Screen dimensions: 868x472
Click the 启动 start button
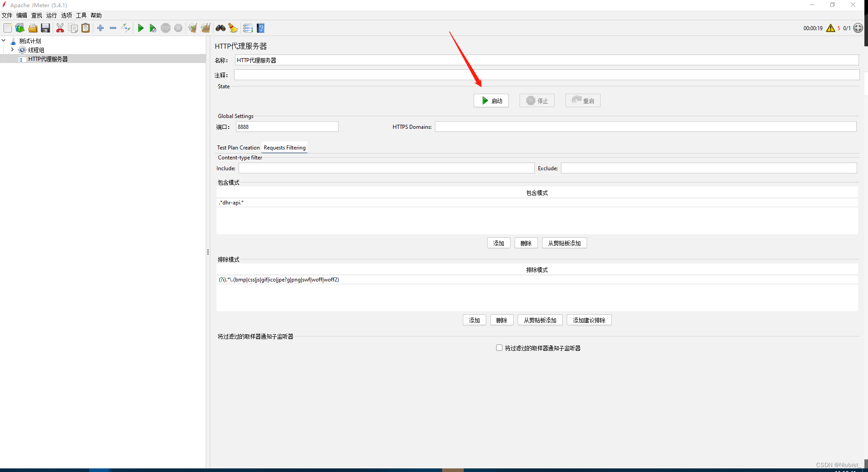pyautogui.click(x=491, y=100)
